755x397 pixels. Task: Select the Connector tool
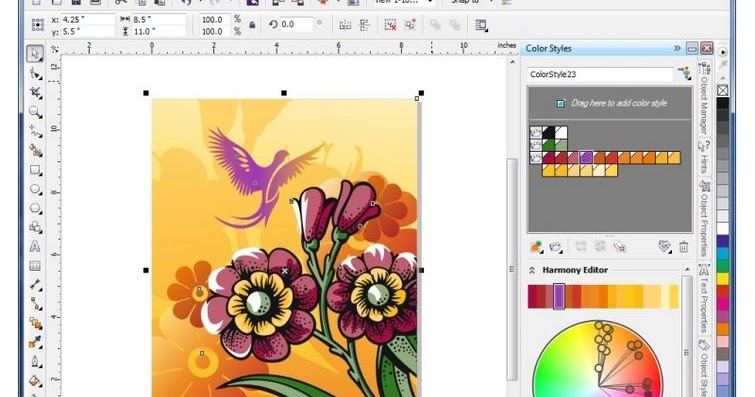35,304
